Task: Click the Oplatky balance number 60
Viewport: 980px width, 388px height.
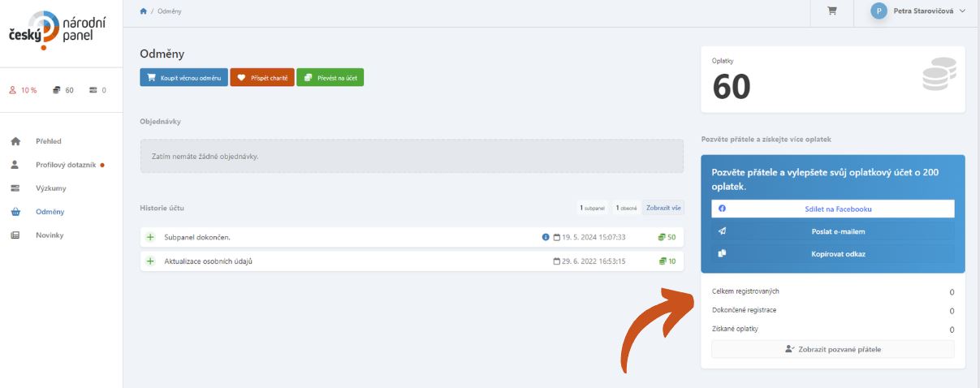Action: point(732,87)
